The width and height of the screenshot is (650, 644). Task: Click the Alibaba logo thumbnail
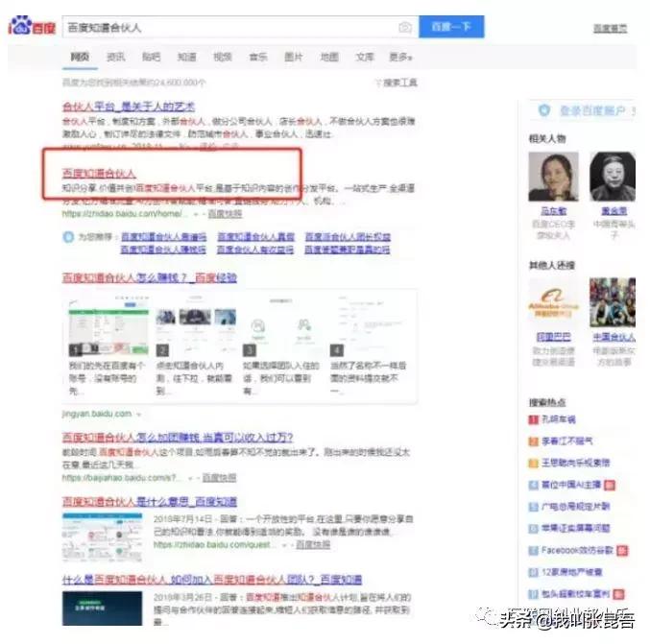[x=553, y=302]
